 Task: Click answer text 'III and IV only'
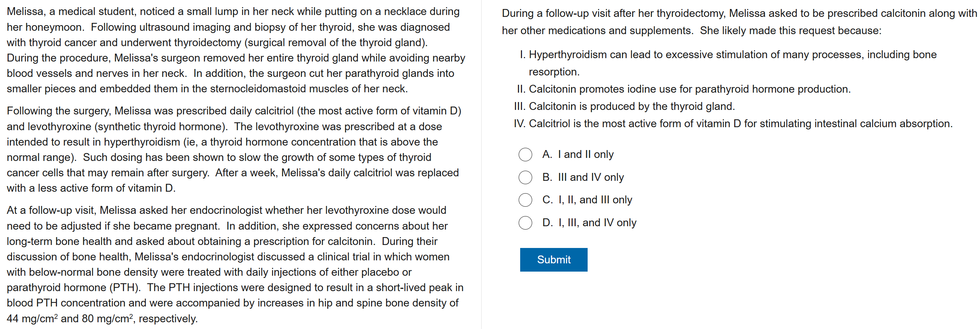590,177
